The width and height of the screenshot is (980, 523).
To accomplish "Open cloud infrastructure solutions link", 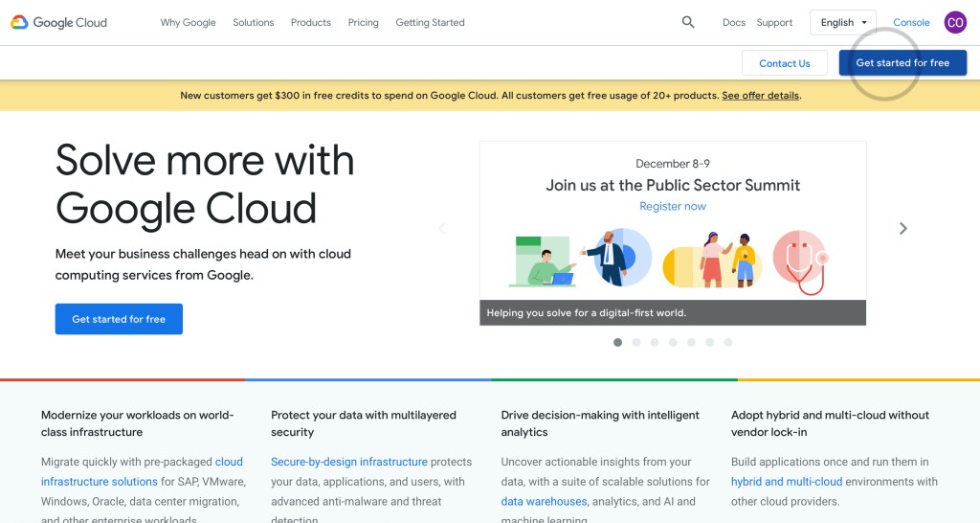I will (142, 471).
